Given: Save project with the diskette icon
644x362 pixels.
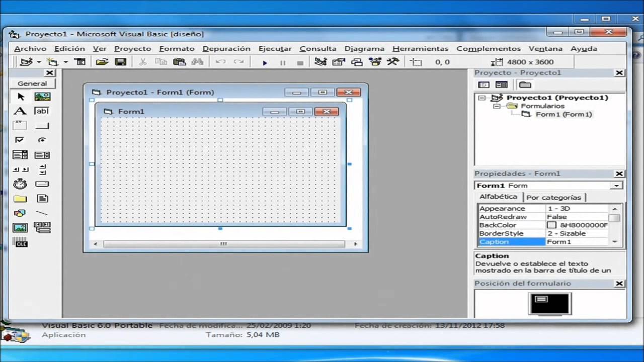Looking at the screenshot, I should tap(120, 62).
